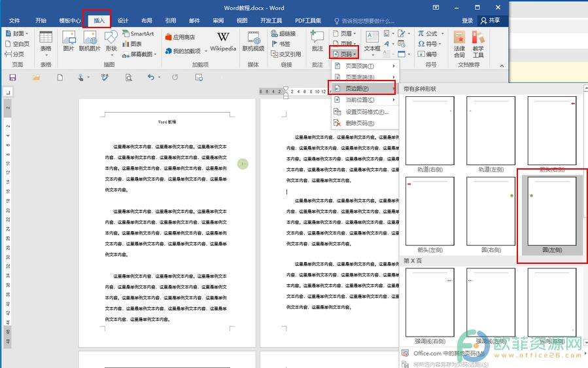This screenshot has width=588, height=368.
Task: Expand the header (页眉) dropdown
Action: (x=345, y=33)
